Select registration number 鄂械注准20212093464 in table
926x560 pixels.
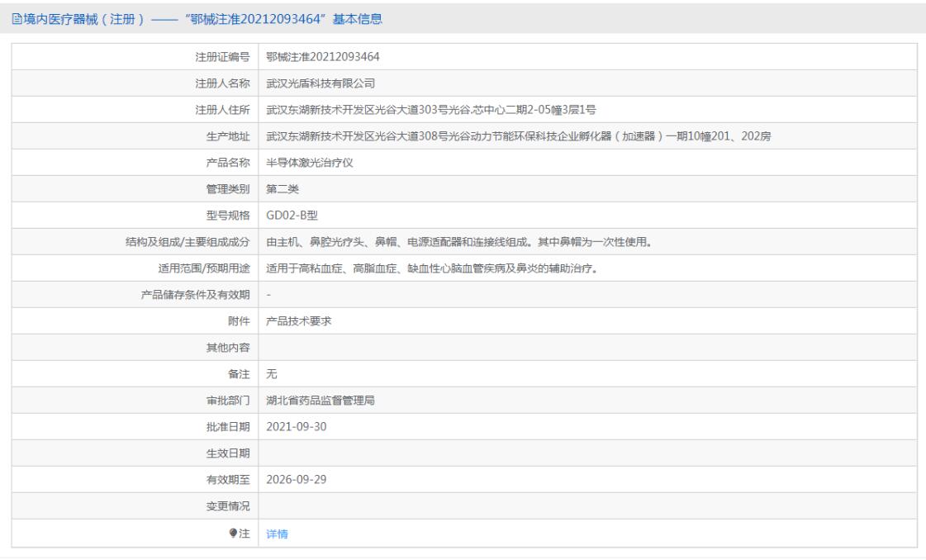click(322, 57)
